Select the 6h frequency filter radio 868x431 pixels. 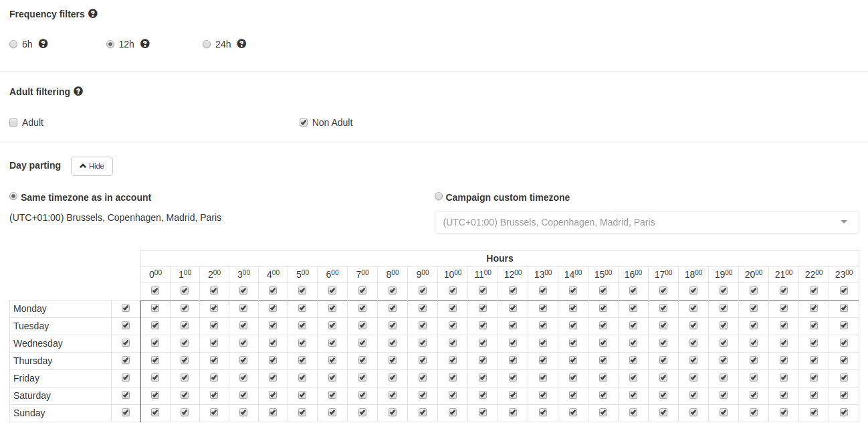point(13,44)
